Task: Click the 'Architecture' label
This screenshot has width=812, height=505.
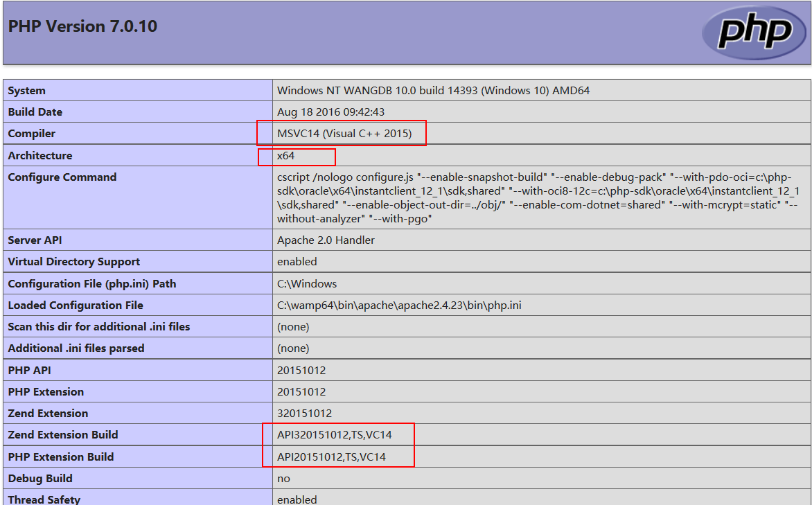Action: (x=40, y=155)
